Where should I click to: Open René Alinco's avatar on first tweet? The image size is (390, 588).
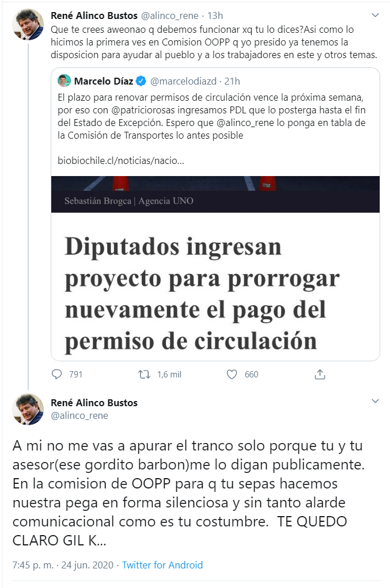pyautogui.click(x=28, y=24)
